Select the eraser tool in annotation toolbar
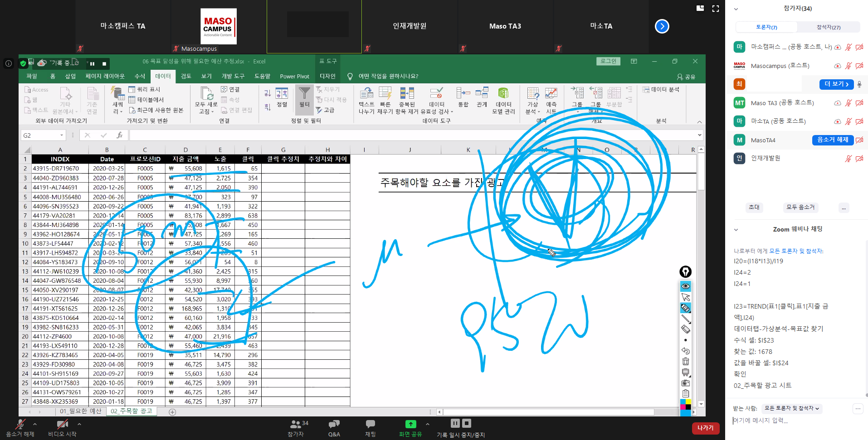 [x=686, y=329]
